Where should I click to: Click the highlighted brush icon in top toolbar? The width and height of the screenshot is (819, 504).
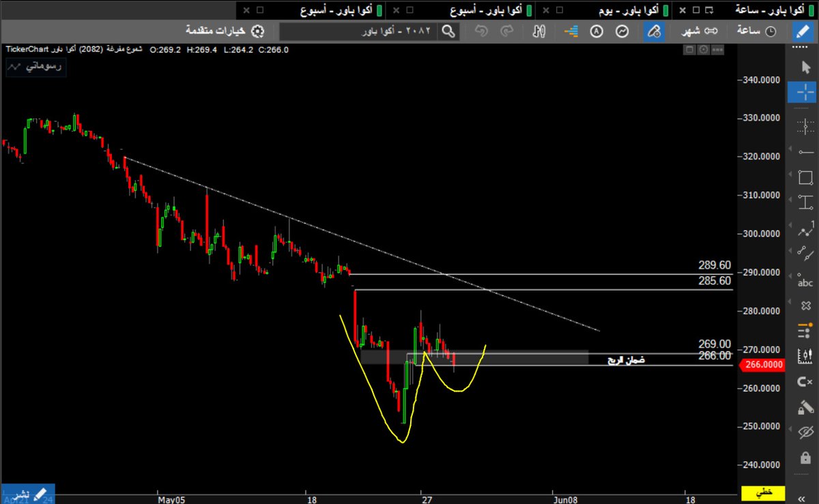[655, 31]
